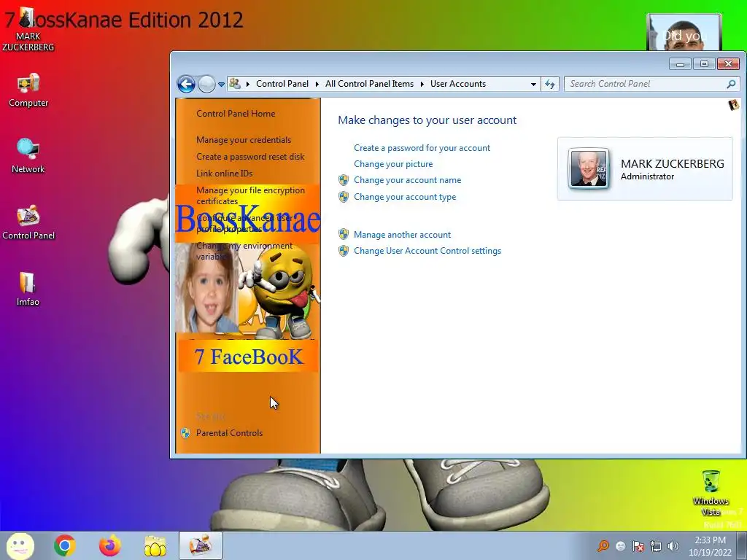Expand arrow before Control Panel breadcrumb
This screenshot has width=747, height=560.
click(248, 85)
